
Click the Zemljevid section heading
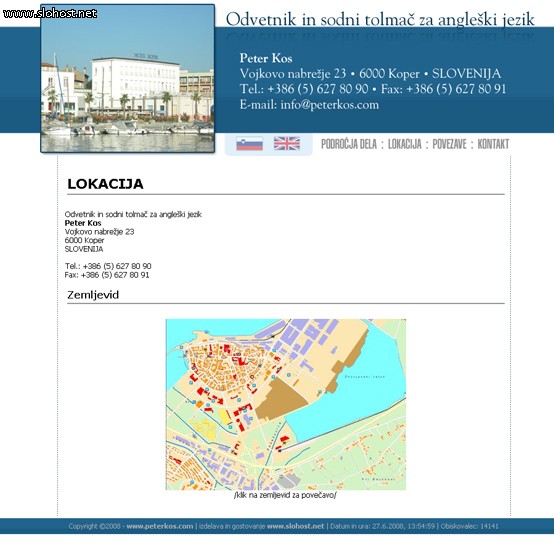tap(93, 295)
